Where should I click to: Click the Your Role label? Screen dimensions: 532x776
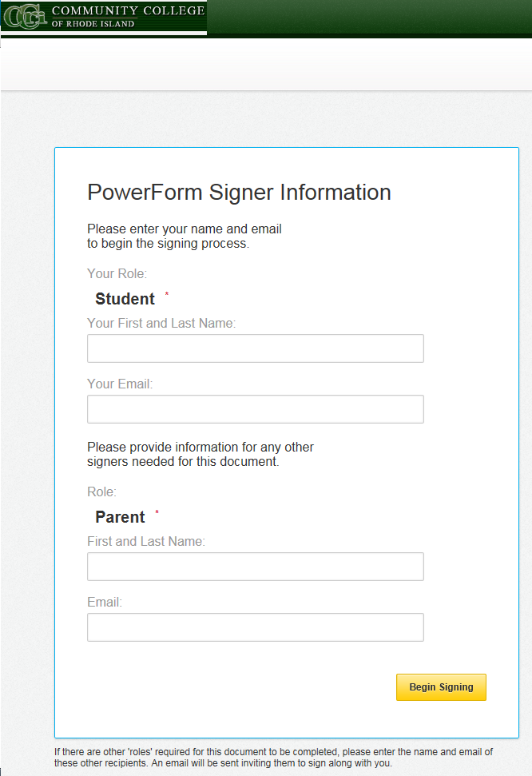pos(117,274)
